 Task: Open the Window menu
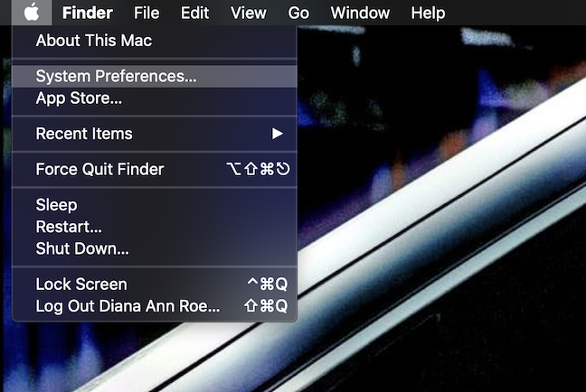click(360, 13)
